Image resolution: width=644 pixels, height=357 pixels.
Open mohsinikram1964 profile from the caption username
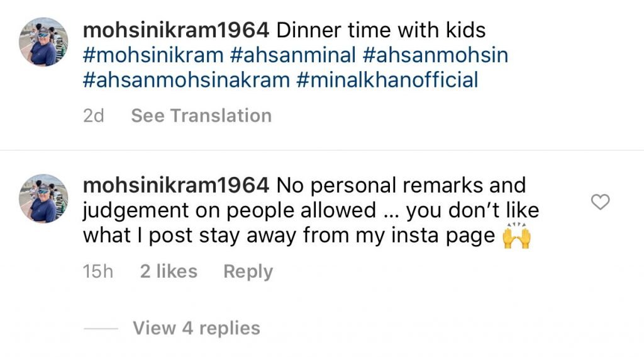[175, 29]
